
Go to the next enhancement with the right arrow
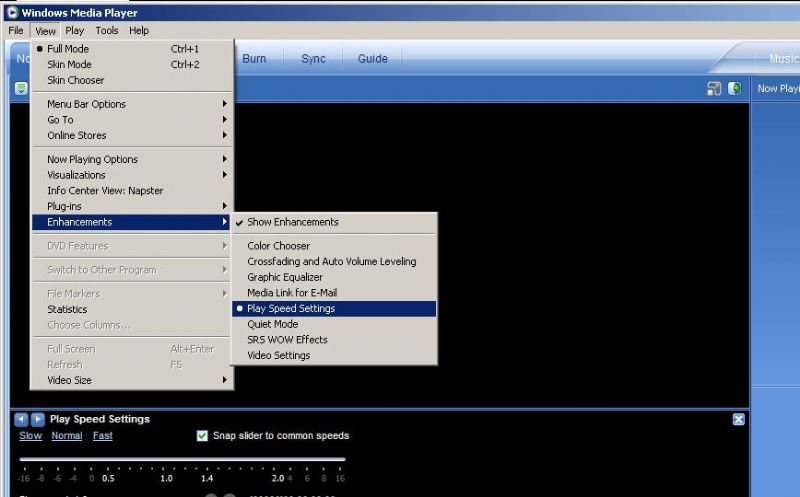tap(38, 419)
